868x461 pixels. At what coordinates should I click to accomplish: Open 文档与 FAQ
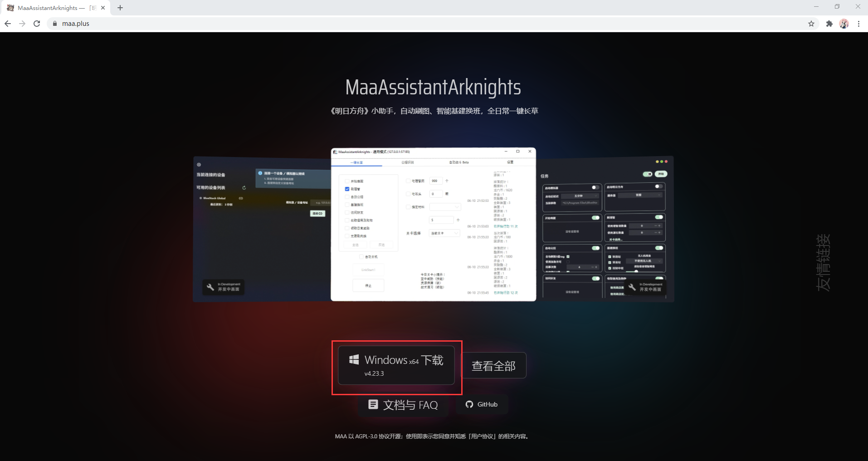pyautogui.click(x=403, y=405)
